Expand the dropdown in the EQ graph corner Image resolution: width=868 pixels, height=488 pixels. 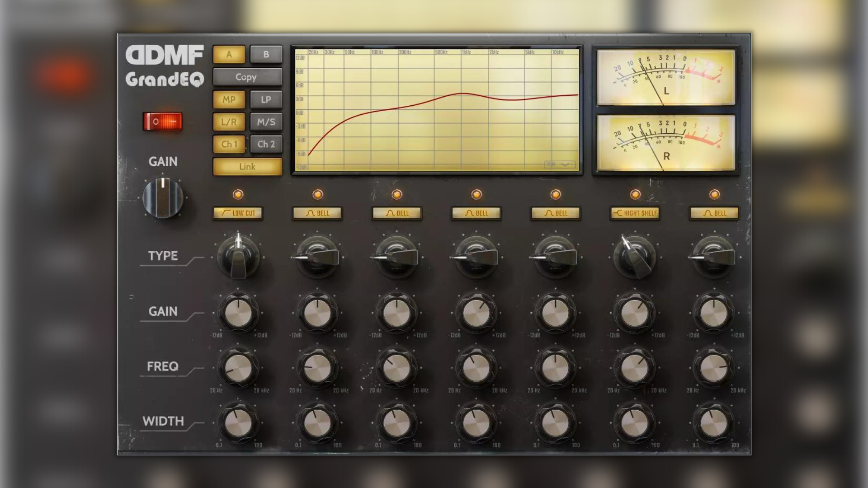tap(560, 164)
